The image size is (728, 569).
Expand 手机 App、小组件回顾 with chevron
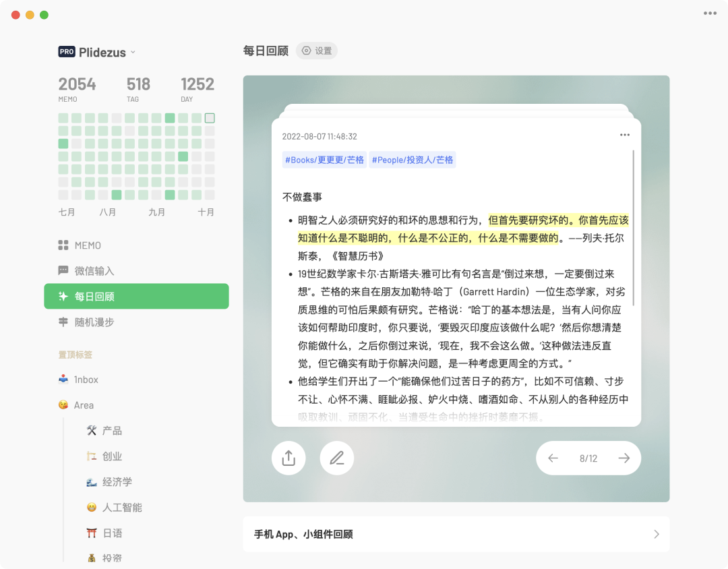click(x=657, y=534)
